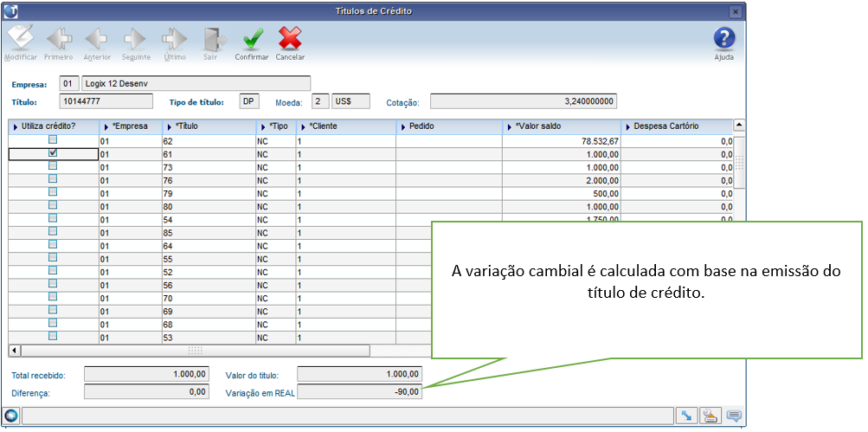
Task: Open Ajuda help icon
Action: click(724, 39)
